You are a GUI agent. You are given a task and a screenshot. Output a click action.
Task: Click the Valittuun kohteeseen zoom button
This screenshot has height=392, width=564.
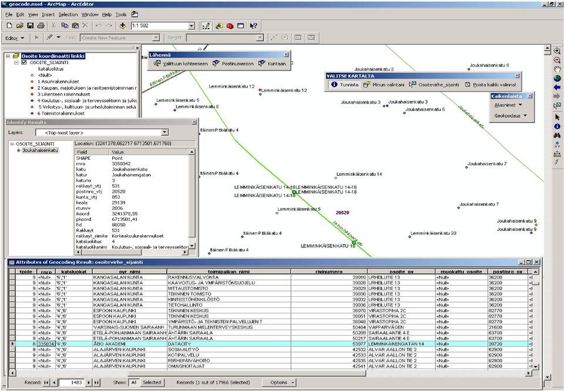(x=180, y=63)
